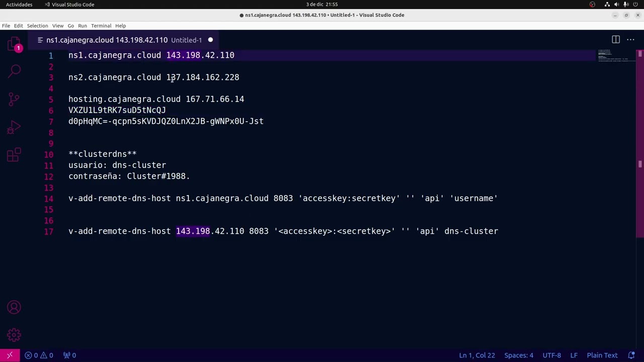Open the Run and Debug view

(x=14, y=127)
